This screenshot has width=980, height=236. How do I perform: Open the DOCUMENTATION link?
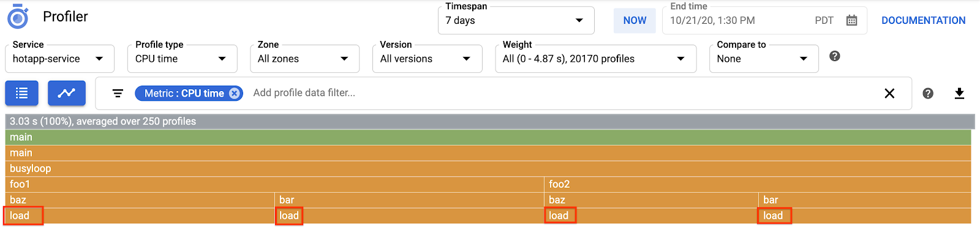[923, 20]
